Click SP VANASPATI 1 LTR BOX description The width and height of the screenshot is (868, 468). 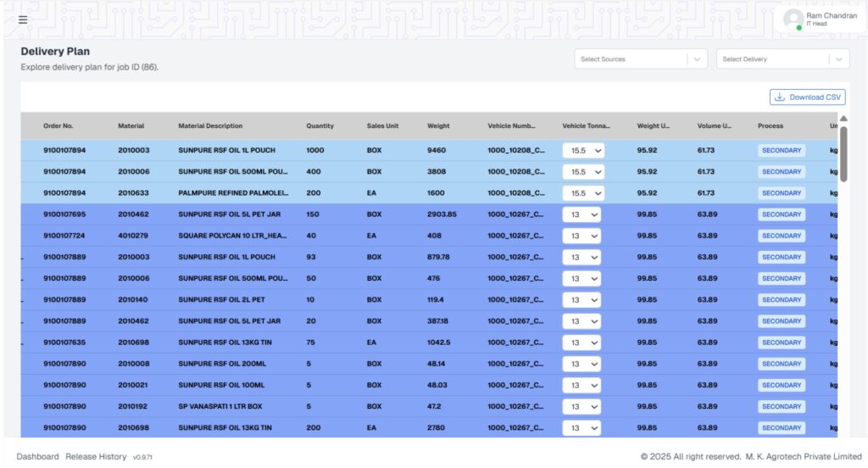(220, 406)
